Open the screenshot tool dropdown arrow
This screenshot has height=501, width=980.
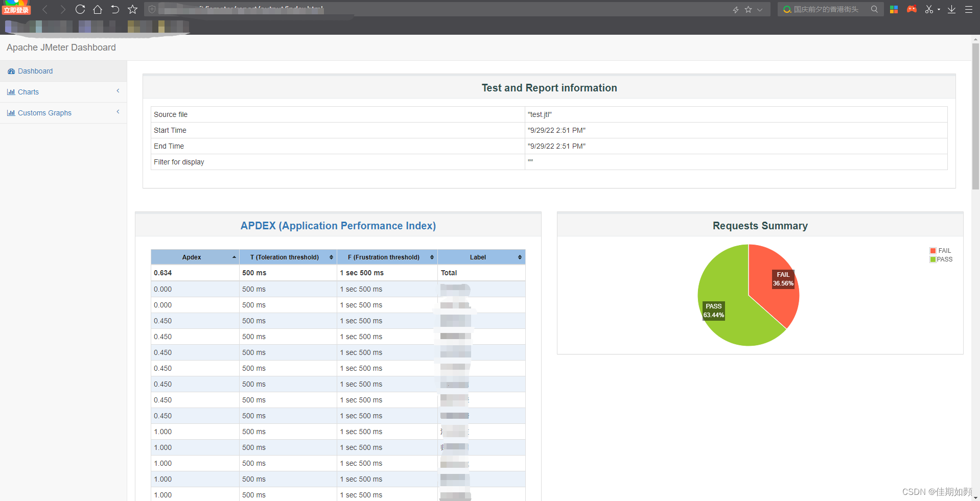tap(939, 10)
